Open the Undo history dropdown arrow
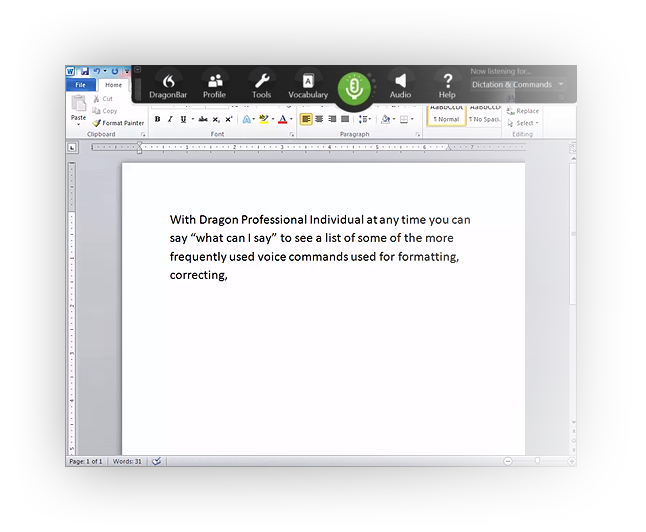The image size is (646, 532). coord(105,71)
